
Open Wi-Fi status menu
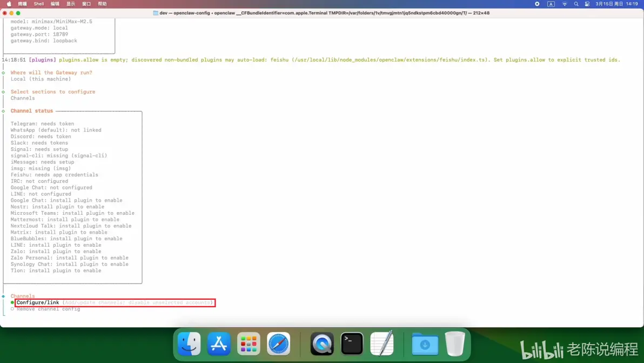click(565, 4)
